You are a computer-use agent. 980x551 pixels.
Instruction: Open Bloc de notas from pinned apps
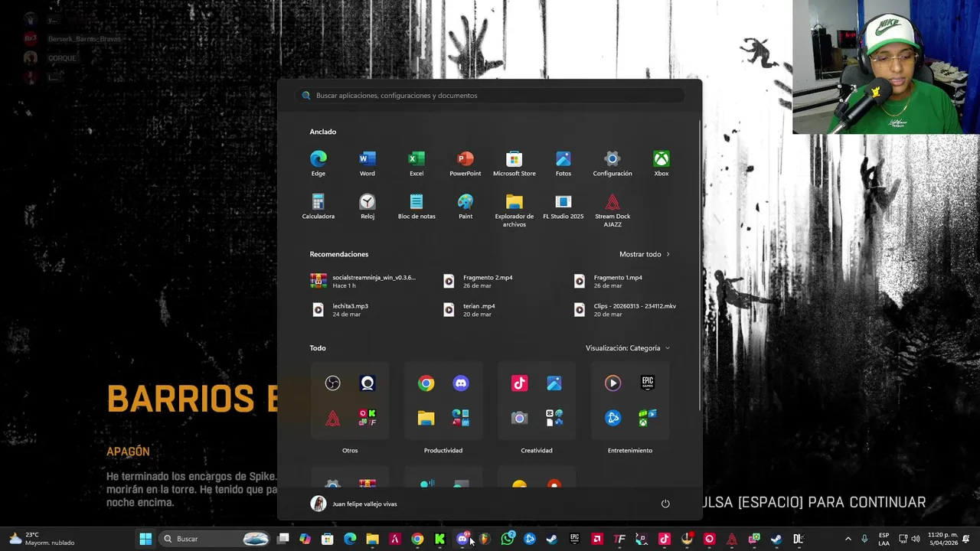point(416,207)
